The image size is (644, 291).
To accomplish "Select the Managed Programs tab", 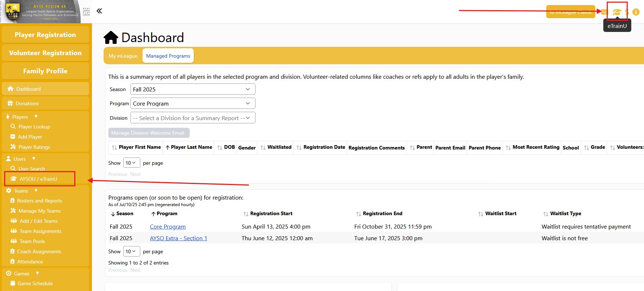I will (x=168, y=56).
